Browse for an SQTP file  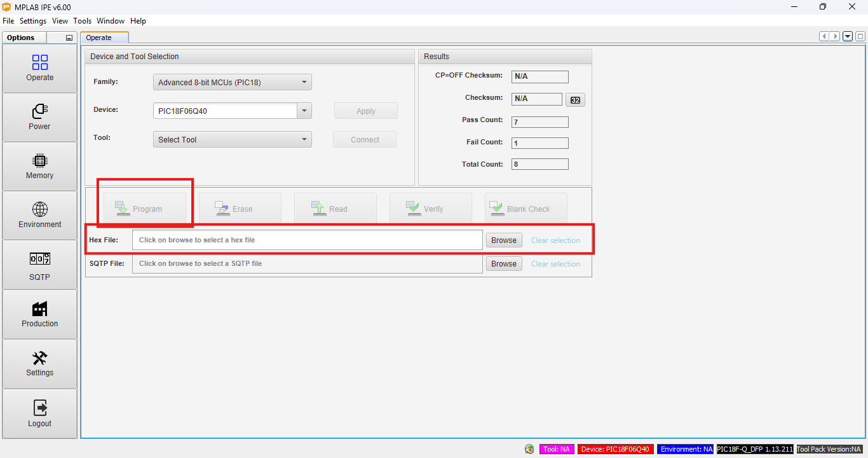pos(504,263)
